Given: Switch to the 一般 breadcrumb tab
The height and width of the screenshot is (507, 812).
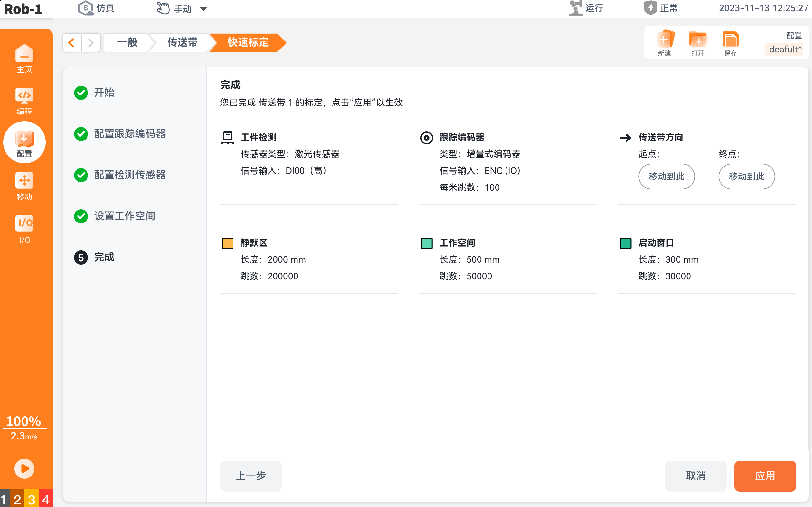Looking at the screenshot, I should [x=127, y=42].
